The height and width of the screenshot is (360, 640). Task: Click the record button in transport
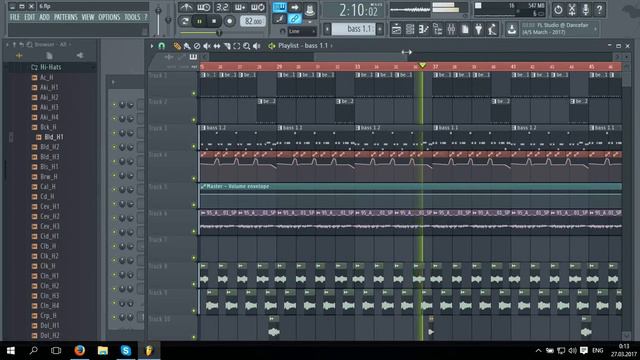click(x=229, y=21)
